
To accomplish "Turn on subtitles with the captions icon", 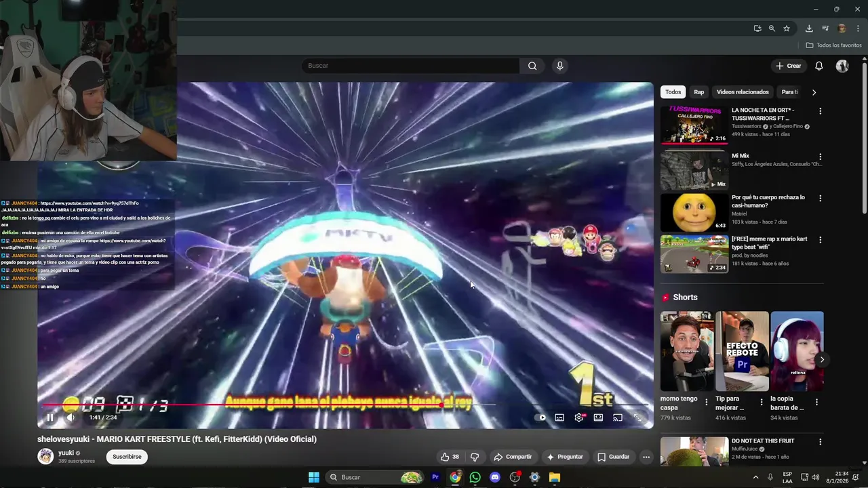I will pos(559,418).
